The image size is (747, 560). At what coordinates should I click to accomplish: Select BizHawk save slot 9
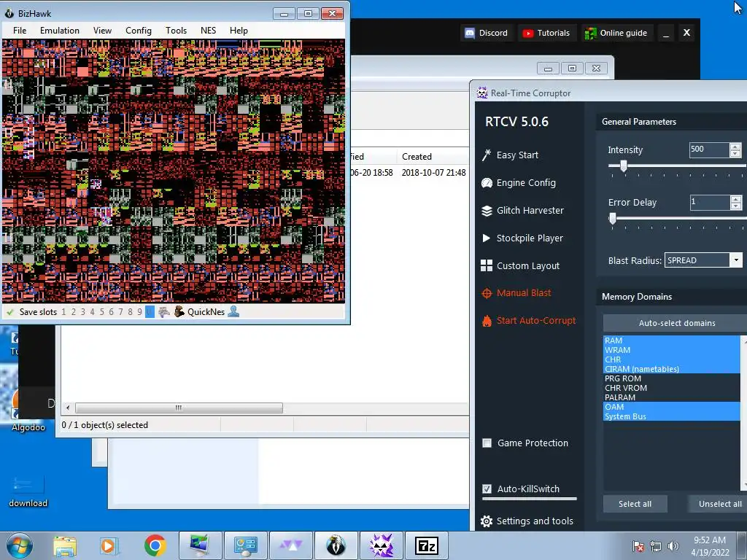click(139, 312)
